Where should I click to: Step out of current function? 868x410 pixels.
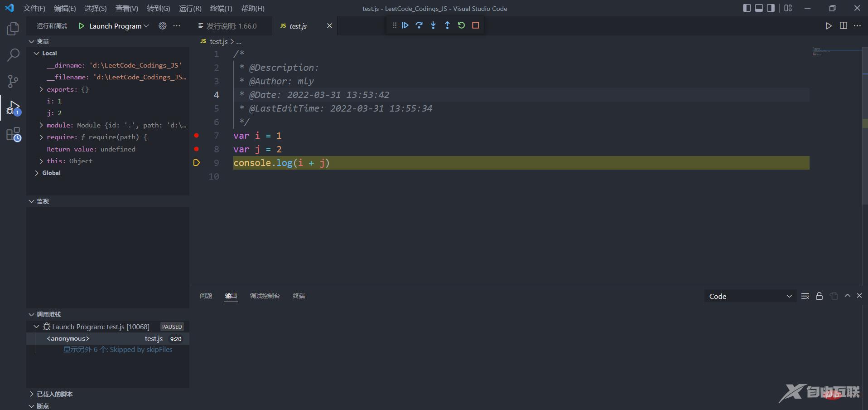point(447,25)
